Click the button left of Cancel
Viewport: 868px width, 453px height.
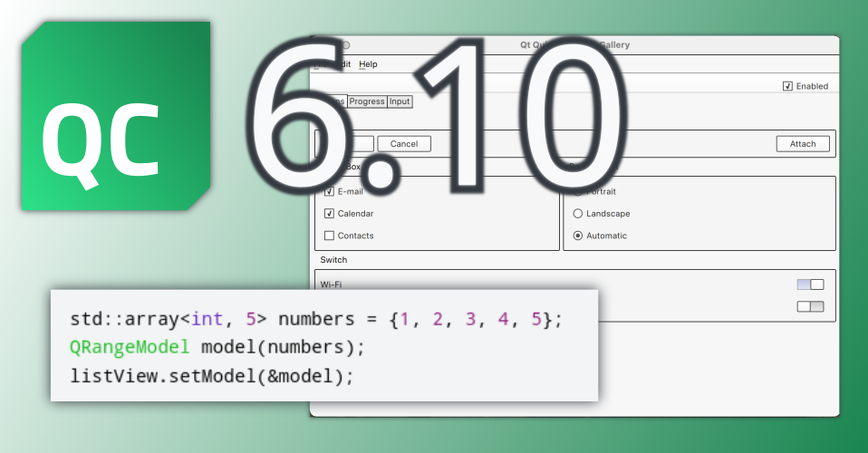tap(358, 144)
